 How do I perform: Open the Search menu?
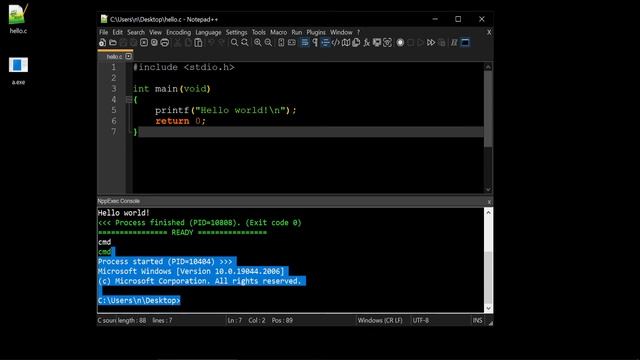[x=136, y=32]
